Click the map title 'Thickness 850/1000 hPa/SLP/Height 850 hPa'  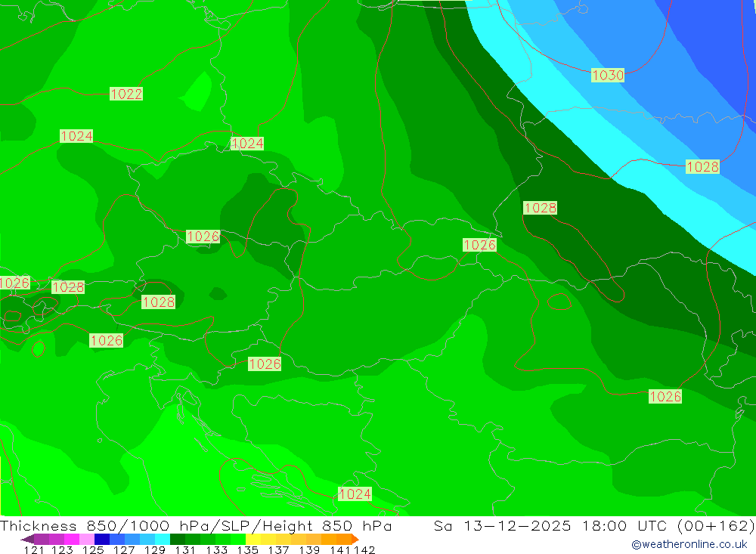[196, 525]
